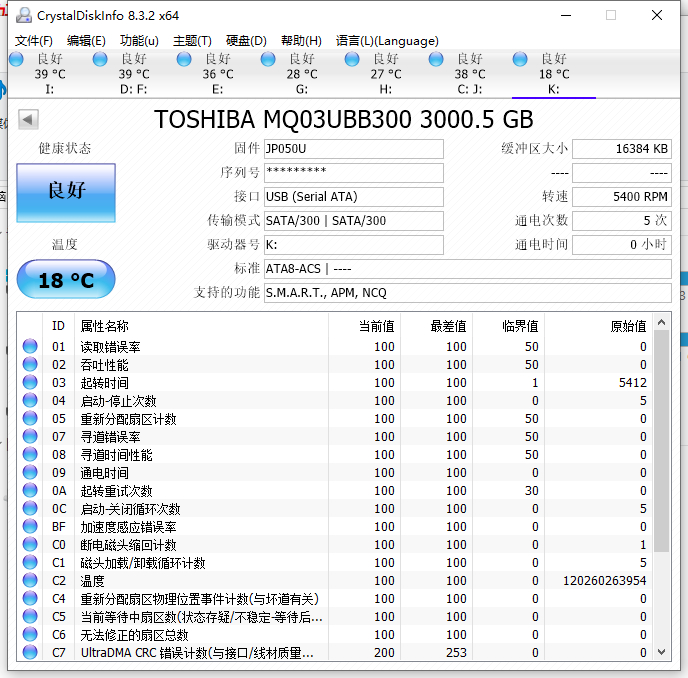Click the 良好 health status button
The image size is (688, 678).
point(66,193)
